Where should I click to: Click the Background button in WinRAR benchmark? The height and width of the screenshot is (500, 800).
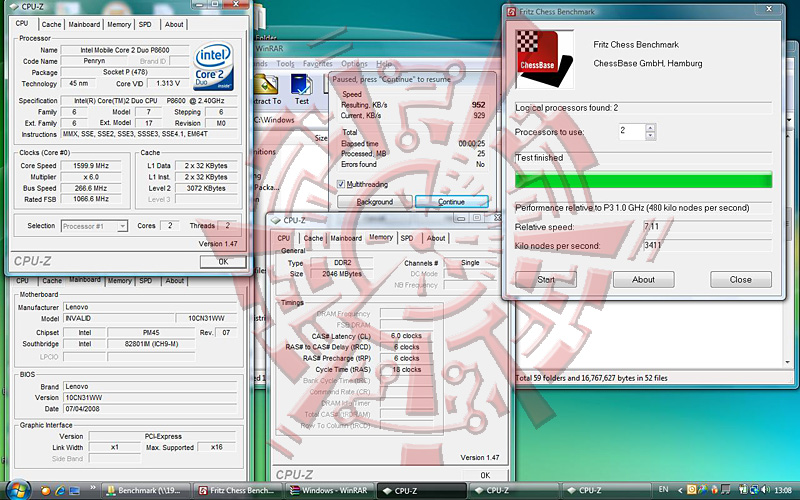(374, 202)
